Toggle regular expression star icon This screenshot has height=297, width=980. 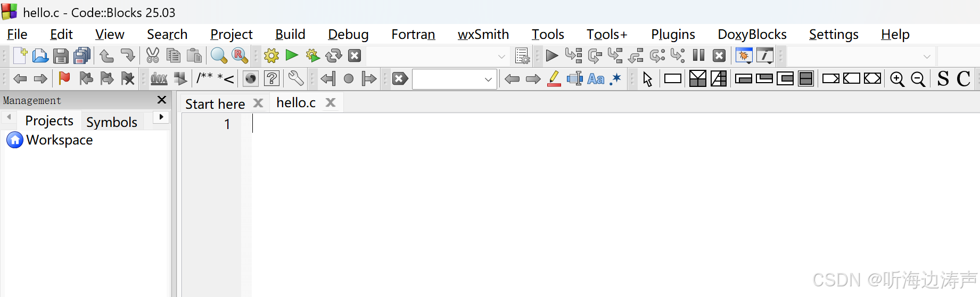click(x=616, y=79)
